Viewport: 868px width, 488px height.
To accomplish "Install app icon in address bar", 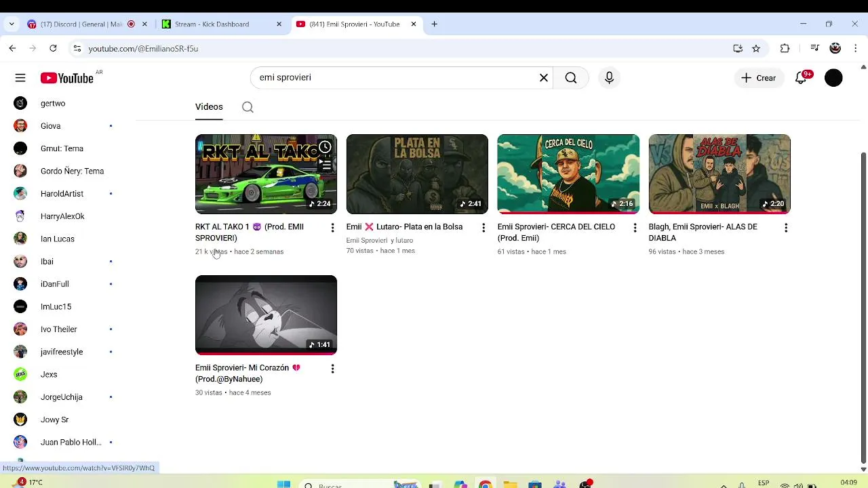I will (738, 48).
